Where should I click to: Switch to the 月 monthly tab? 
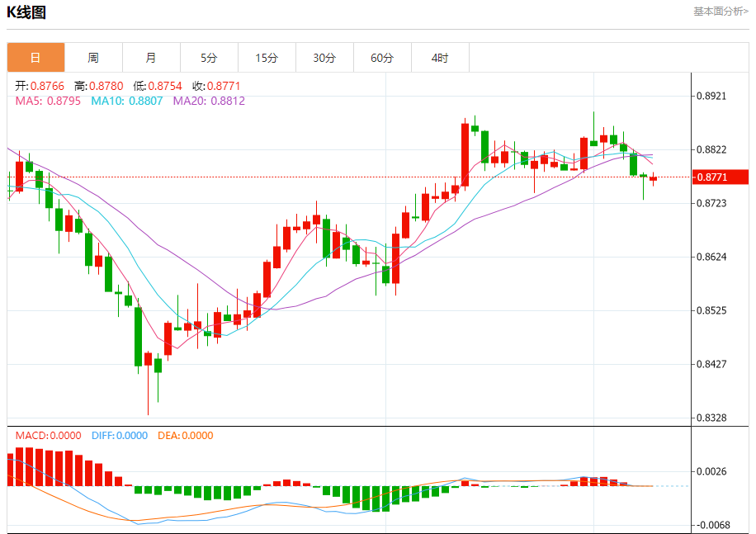coord(151,58)
